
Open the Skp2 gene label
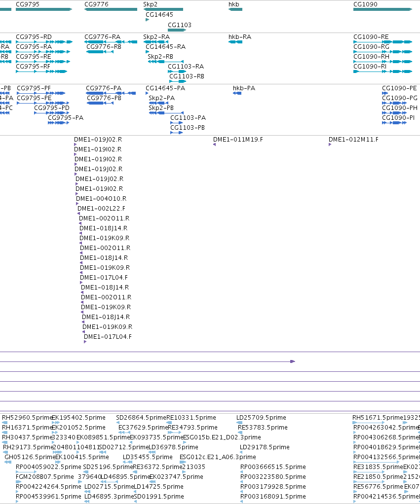150,4
